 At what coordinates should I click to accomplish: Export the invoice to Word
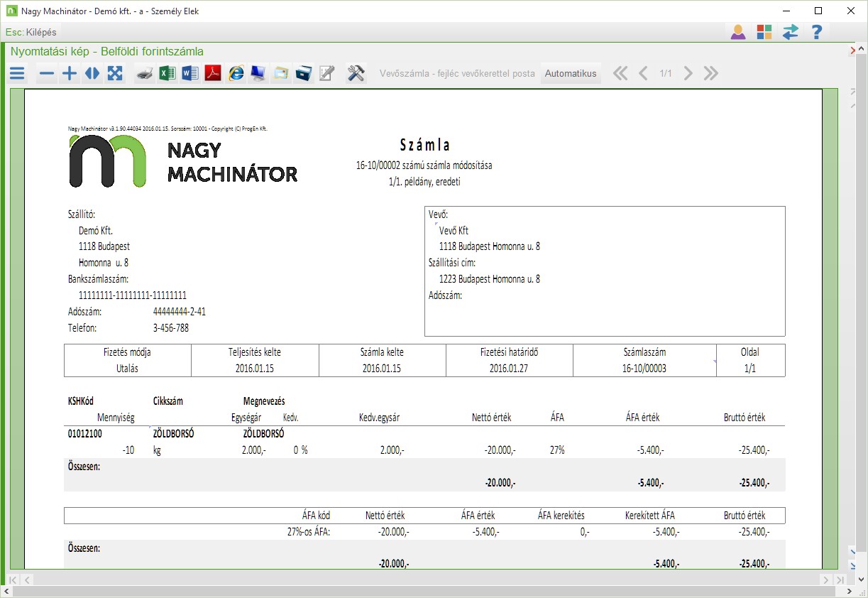pyautogui.click(x=190, y=74)
